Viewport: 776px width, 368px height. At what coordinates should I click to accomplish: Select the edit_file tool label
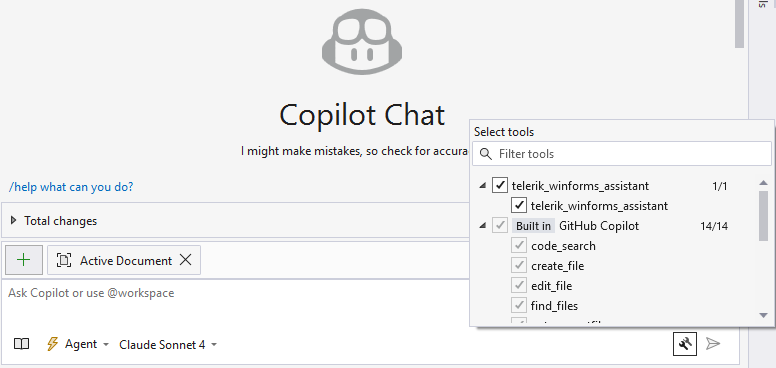551,286
